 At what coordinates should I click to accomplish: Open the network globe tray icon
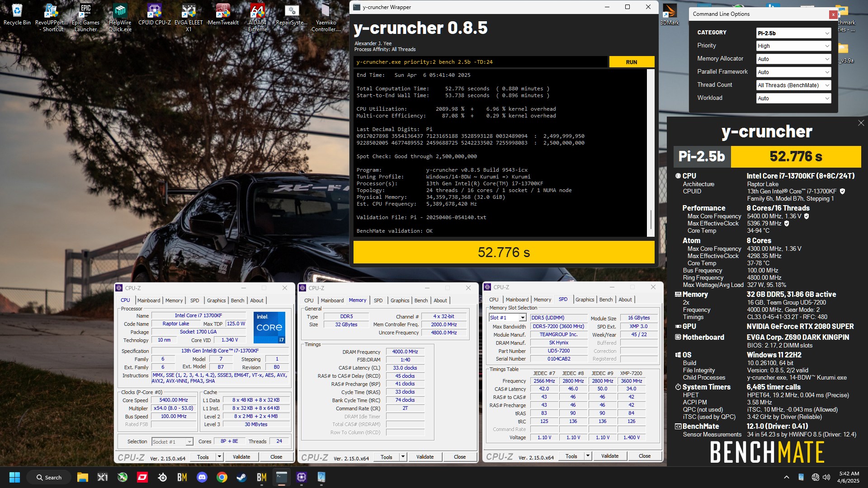pyautogui.click(x=815, y=477)
